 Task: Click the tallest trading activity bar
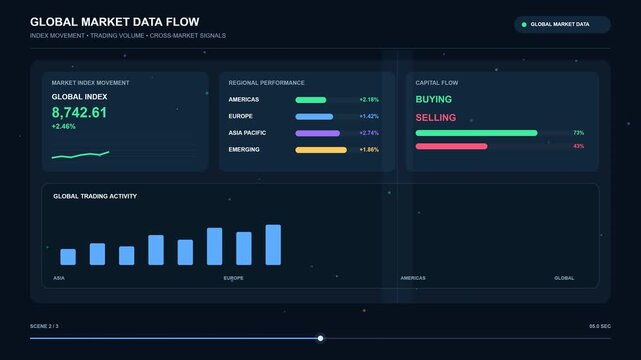tap(273, 245)
